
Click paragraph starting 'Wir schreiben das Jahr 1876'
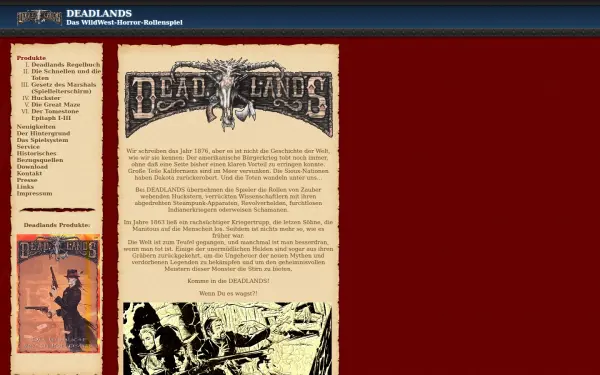pyautogui.click(x=228, y=164)
